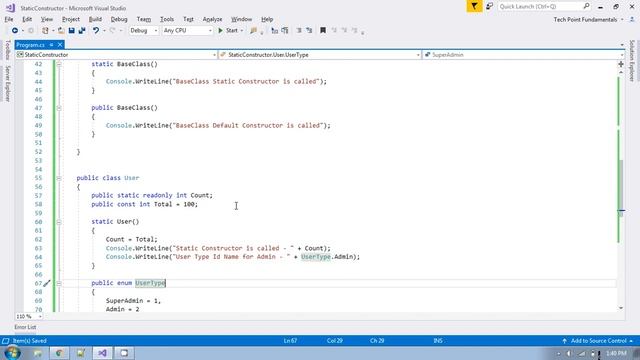Click inside the Quick Launch search box
Viewport: 640px width, 360px height.
pos(540,7)
